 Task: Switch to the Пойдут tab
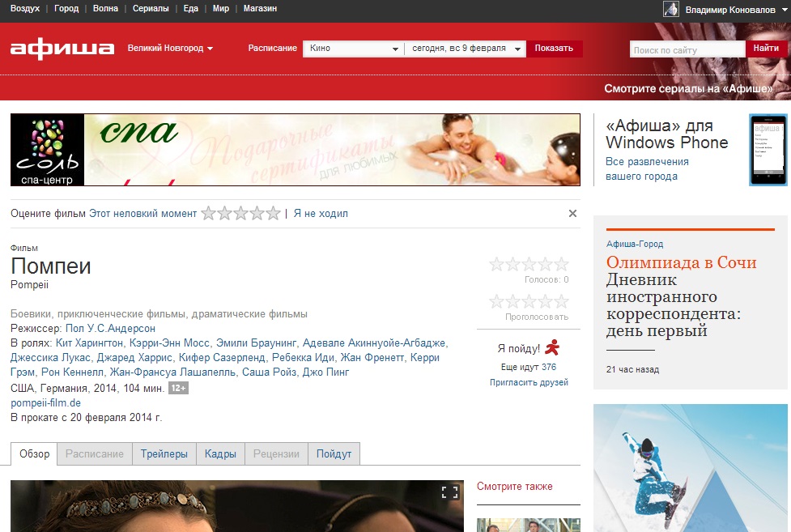point(334,453)
